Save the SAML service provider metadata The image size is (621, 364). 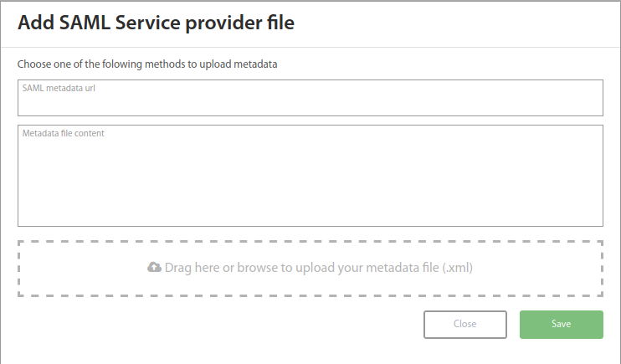(561, 324)
